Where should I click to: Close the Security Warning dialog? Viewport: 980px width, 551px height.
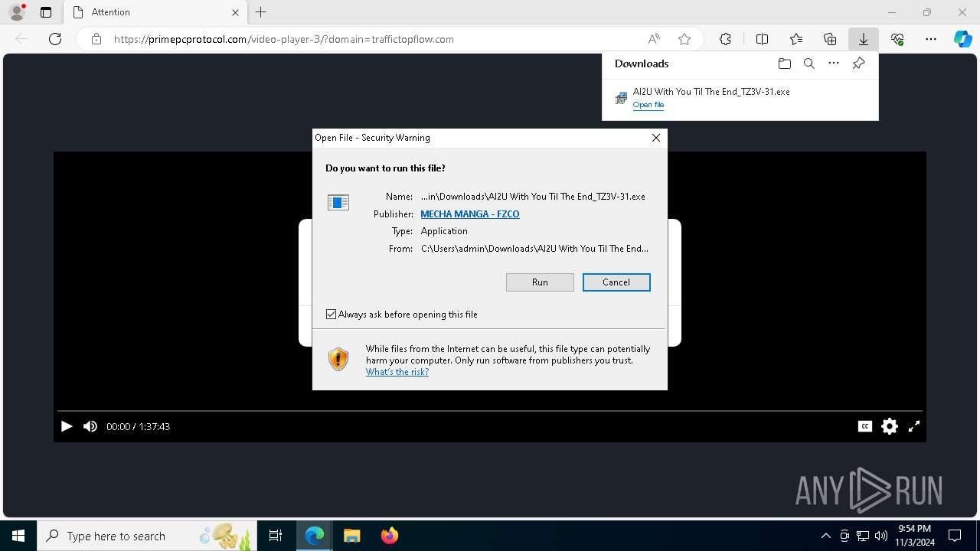pyautogui.click(x=655, y=138)
